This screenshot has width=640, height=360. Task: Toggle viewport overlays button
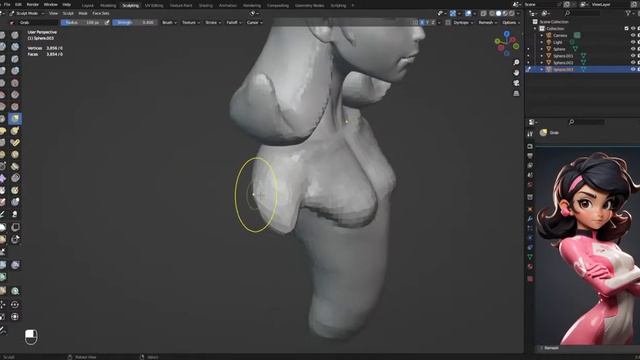[468, 13]
